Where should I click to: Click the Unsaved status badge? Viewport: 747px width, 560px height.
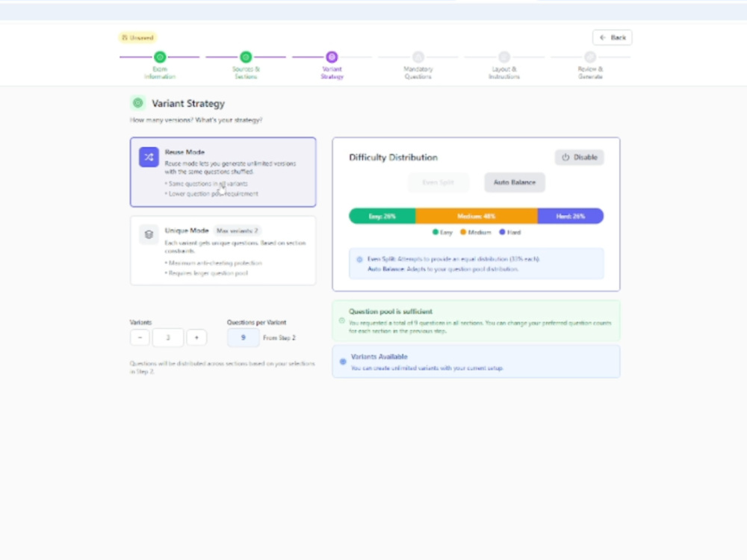137,37
